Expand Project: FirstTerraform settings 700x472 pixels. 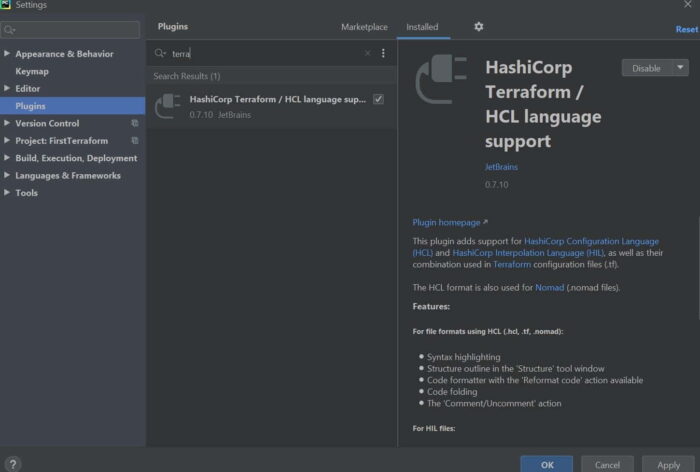pos(7,141)
